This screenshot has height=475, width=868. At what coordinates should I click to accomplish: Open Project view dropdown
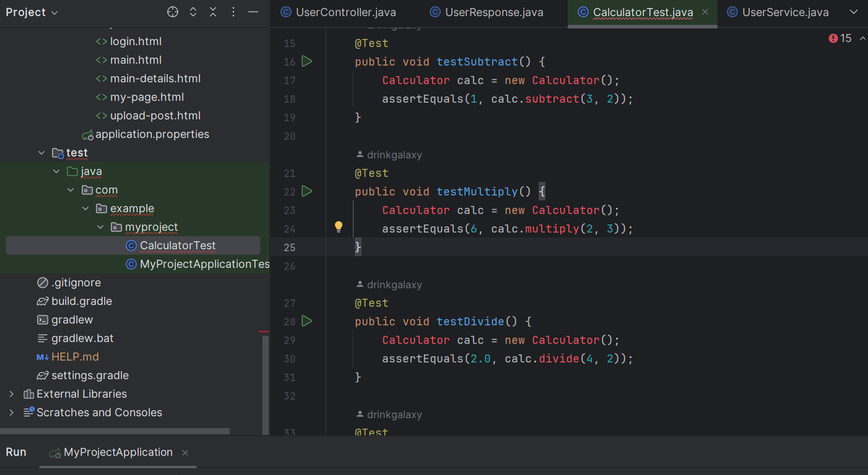(x=32, y=12)
